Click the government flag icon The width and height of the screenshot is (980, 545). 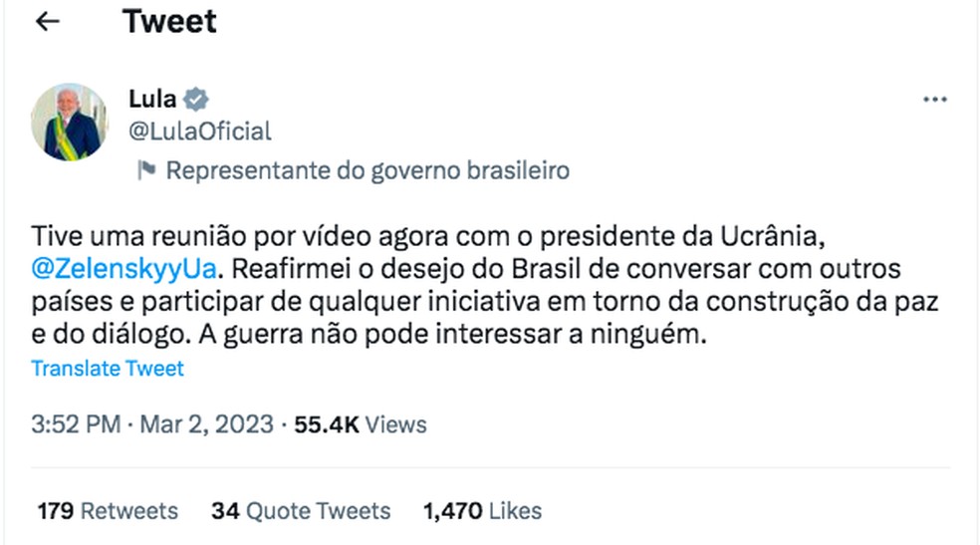click(145, 171)
